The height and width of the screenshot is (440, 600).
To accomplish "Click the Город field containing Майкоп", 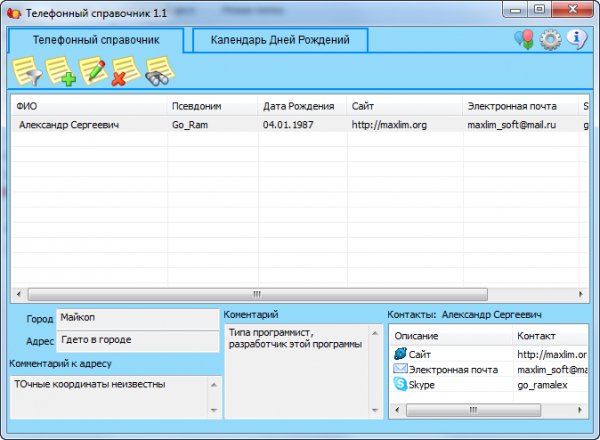I will point(138,319).
